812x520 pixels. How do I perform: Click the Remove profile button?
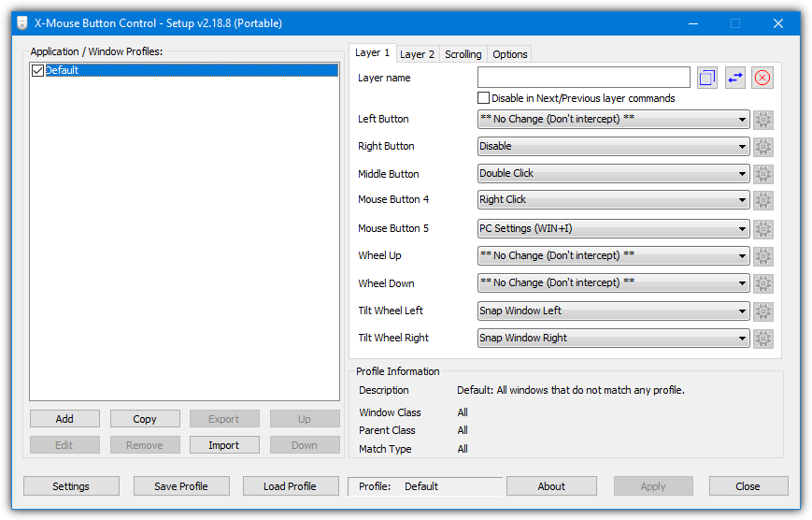pos(145,445)
